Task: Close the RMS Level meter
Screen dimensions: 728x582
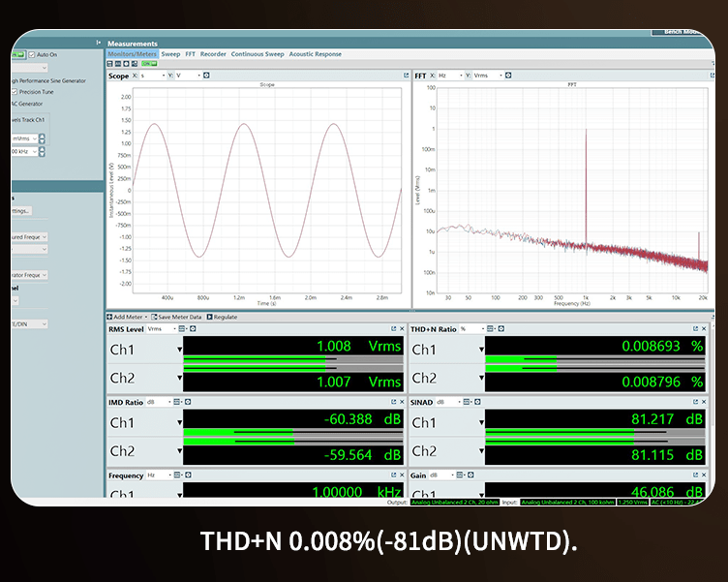Action: coord(404,329)
